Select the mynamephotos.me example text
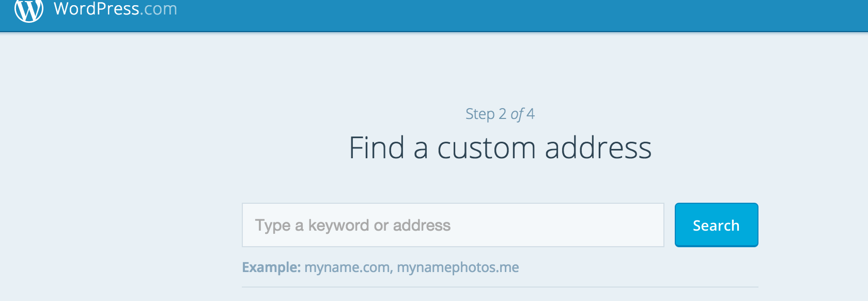The image size is (868, 301). (x=458, y=267)
